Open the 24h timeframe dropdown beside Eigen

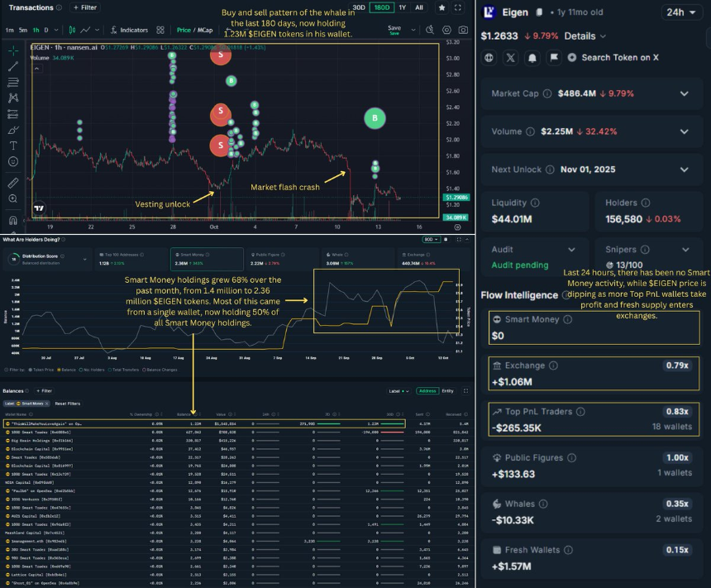(x=680, y=12)
